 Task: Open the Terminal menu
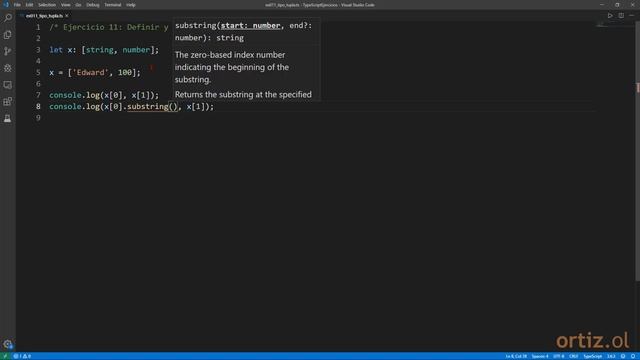tap(113, 5)
